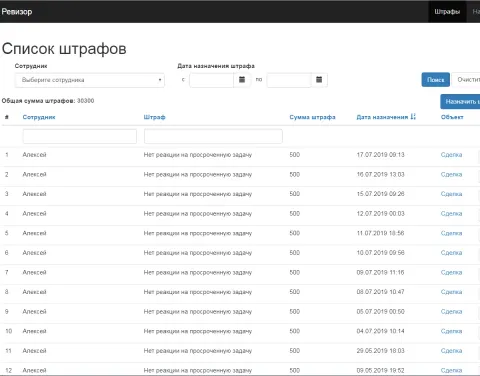Open Сделка link dated 05.07.2019

point(451,312)
